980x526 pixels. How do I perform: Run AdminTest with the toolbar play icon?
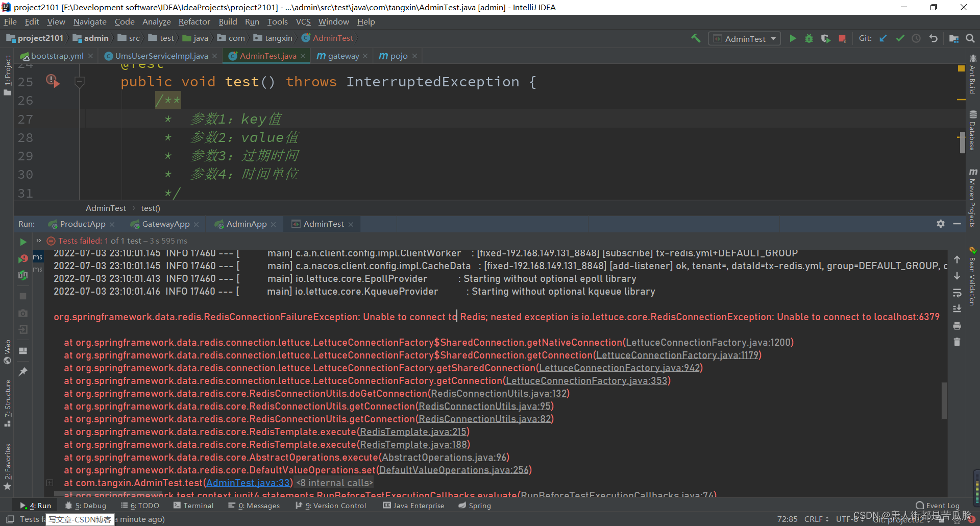pyautogui.click(x=793, y=38)
